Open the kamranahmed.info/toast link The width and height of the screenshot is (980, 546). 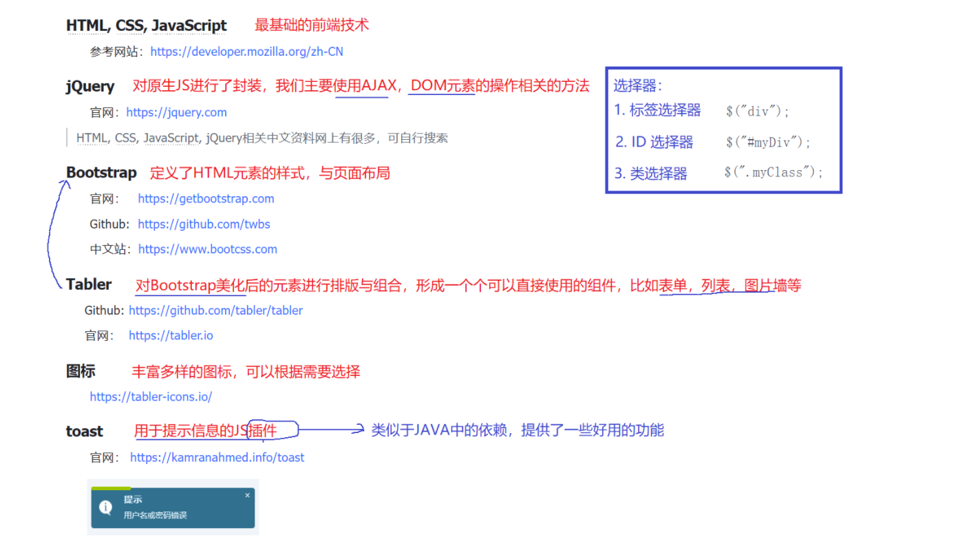click(x=217, y=457)
